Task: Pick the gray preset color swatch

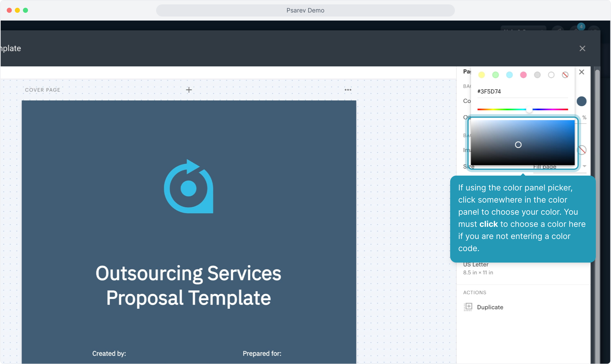Action: click(537, 75)
